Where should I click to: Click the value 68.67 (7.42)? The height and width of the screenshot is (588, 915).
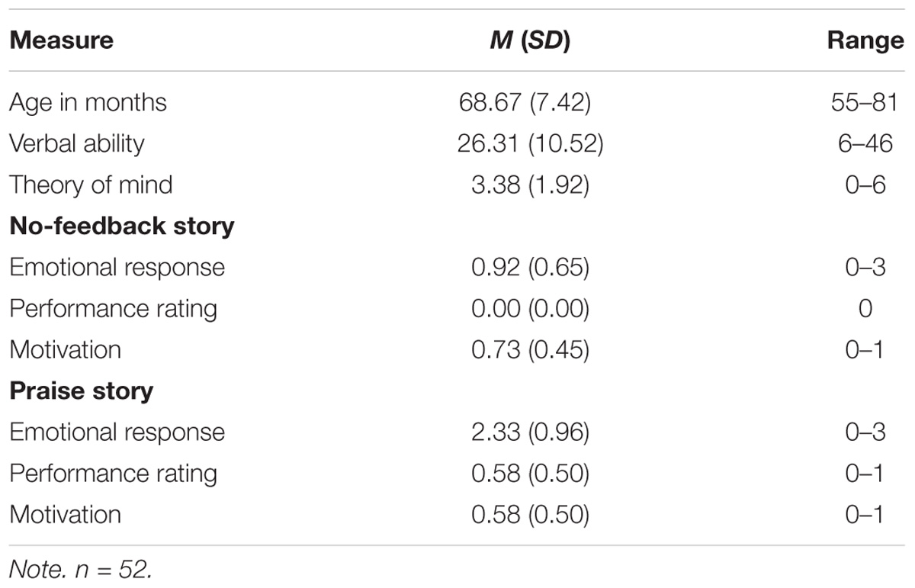(x=529, y=103)
